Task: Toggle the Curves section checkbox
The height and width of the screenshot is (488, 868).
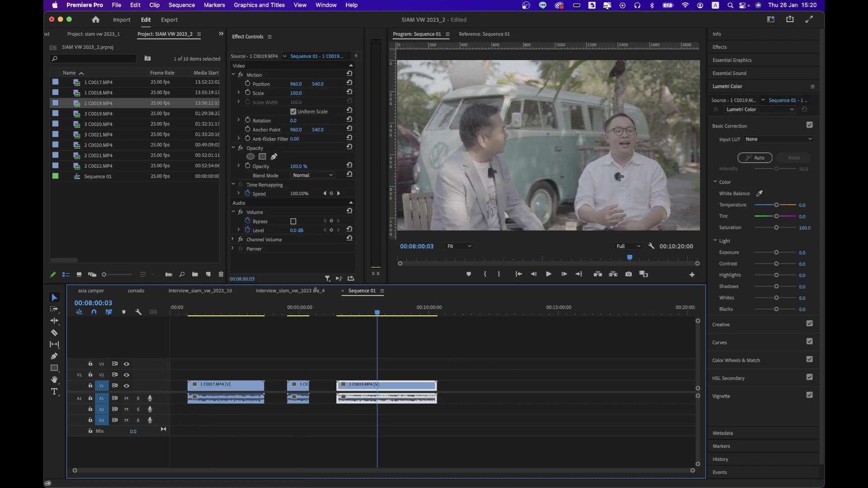Action: 810,341
